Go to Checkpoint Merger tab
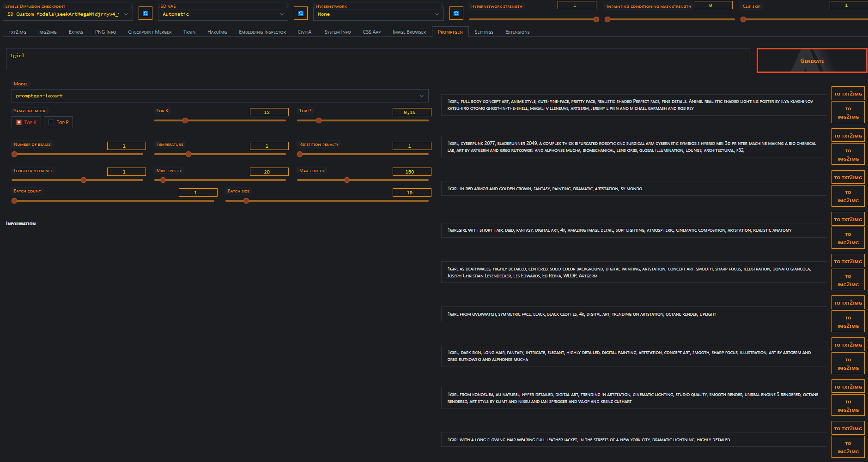The image size is (868, 462). click(x=150, y=32)
